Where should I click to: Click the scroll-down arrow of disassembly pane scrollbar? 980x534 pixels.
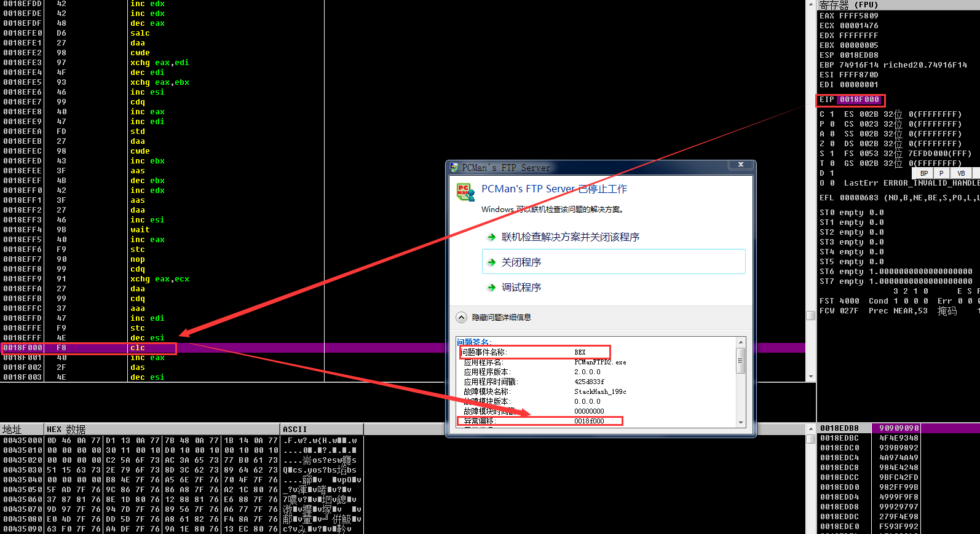[811, 377]
